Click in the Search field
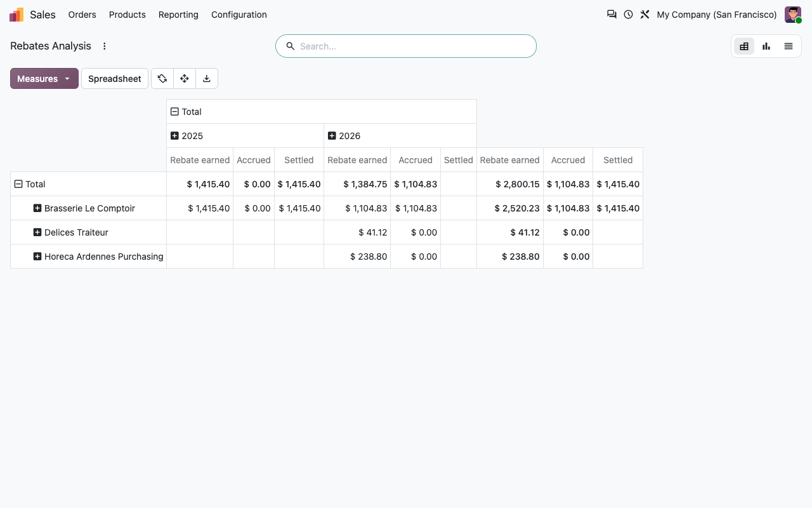The width and height of the screenshot is (812, 508). [416, 46]
